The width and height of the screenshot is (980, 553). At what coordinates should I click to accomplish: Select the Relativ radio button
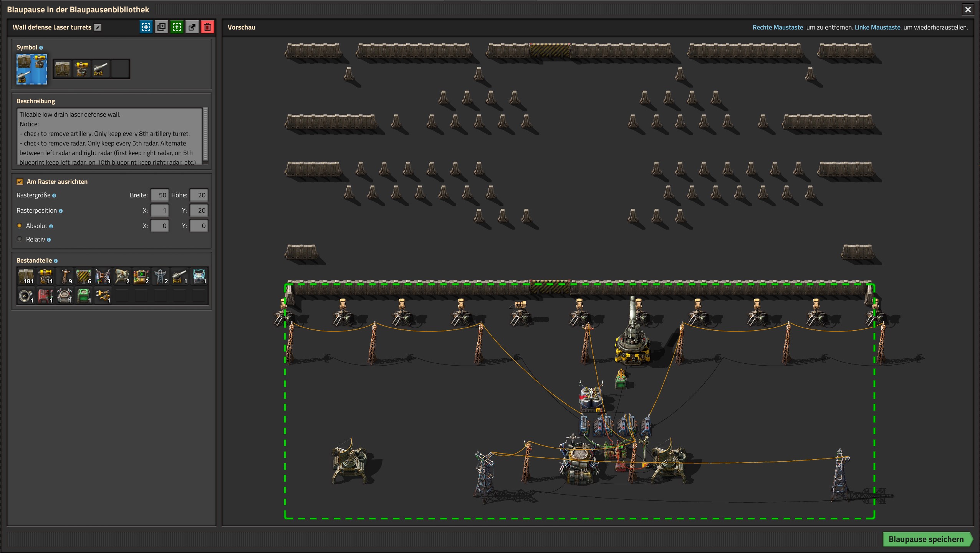[x=20, y=239]
